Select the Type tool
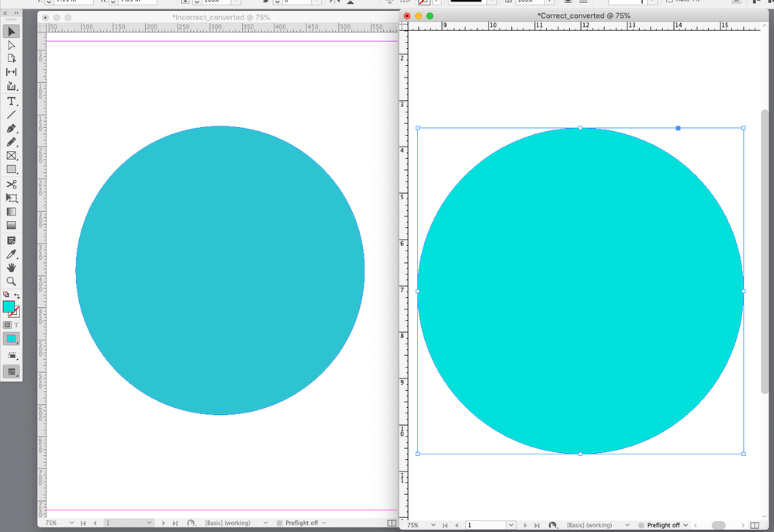Image resolution: width=774 pixels, height=532 pixels. pos(12,101)
